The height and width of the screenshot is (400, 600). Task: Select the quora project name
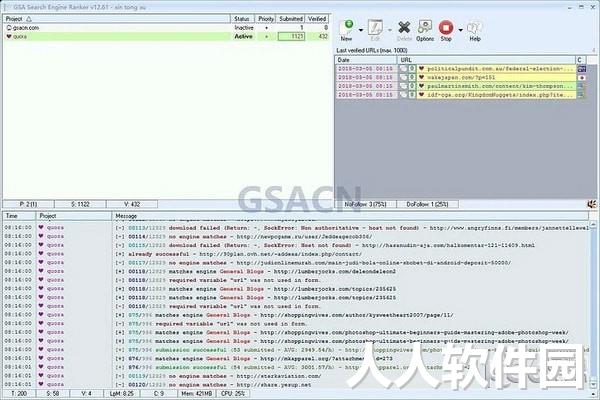click(x=20, y=36)
